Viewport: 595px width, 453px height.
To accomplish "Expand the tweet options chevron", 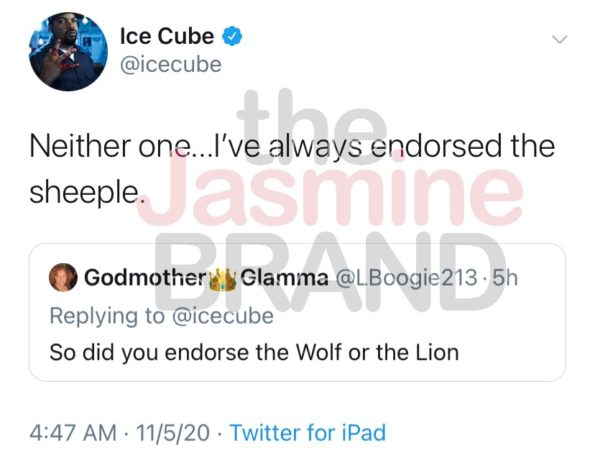I will [x=560, y=39].
